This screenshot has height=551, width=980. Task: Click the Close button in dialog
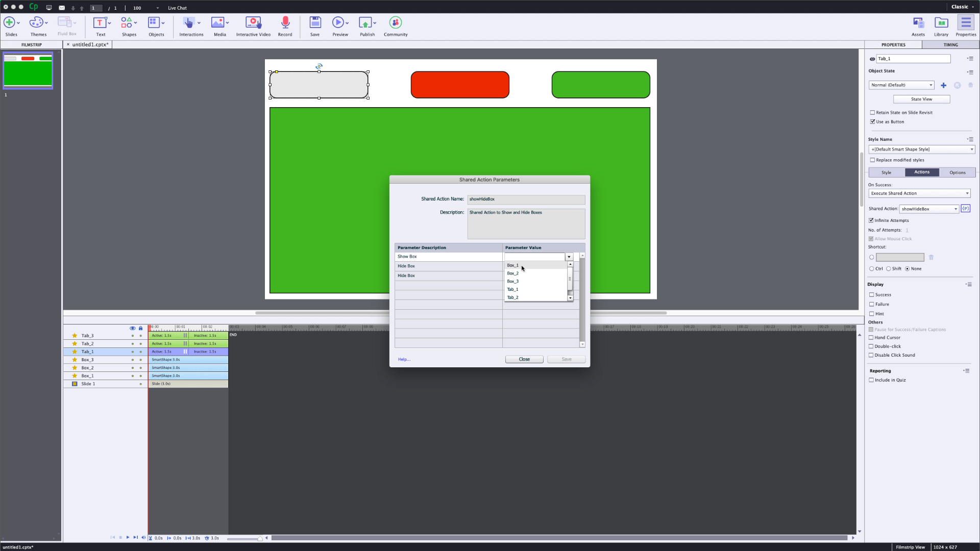[x=524, y=360]
